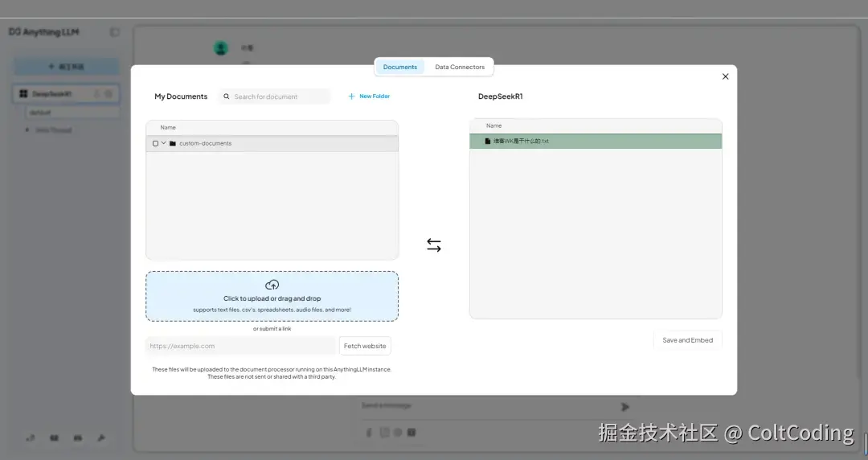Click the send arrow in the chat box
Viewport: 868px width, 460px height.
click(625, 407)
